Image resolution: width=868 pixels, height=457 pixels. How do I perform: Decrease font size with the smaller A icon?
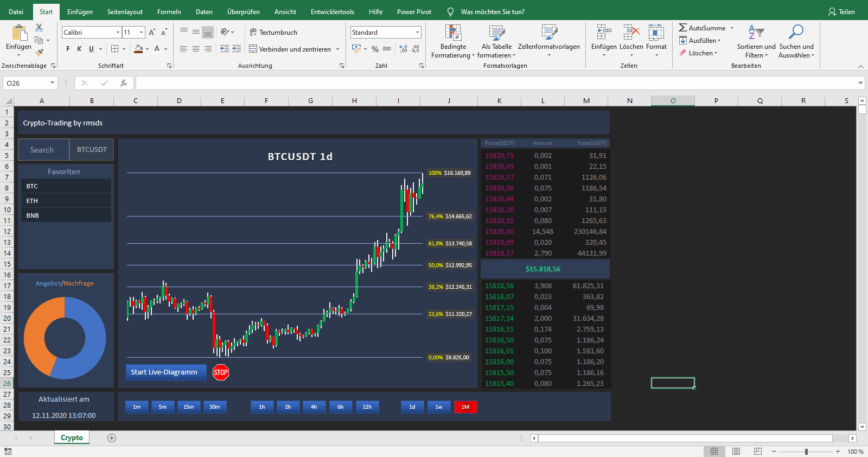164,33
